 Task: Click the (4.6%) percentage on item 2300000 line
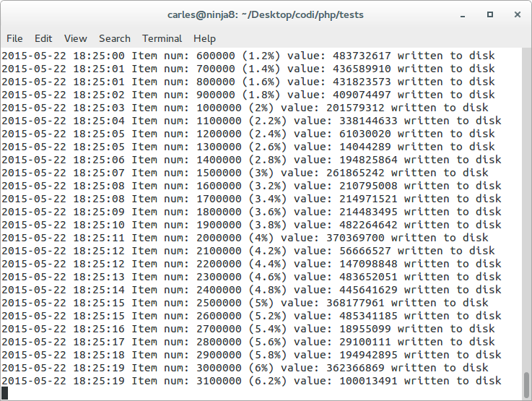click(x=267, y=277)
